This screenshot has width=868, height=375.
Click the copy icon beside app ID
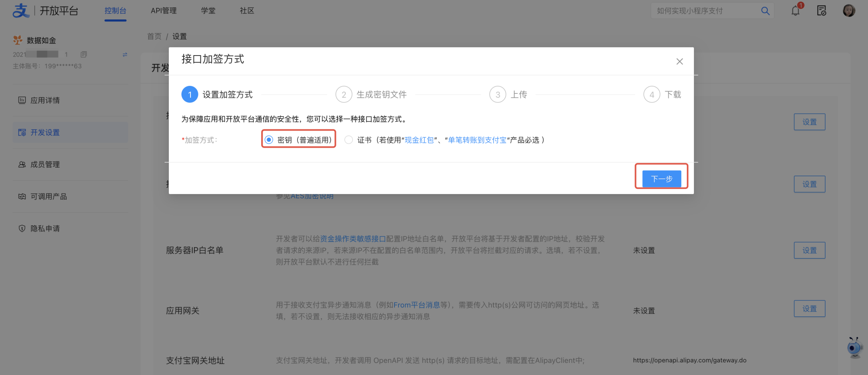click(84, 54)
